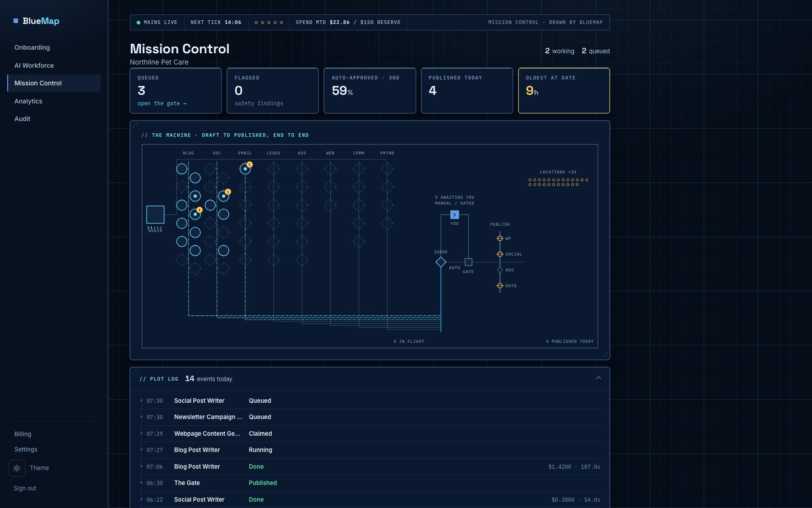
Task: Click the Locations ×24 dot grid
Action: click(558, 182)
